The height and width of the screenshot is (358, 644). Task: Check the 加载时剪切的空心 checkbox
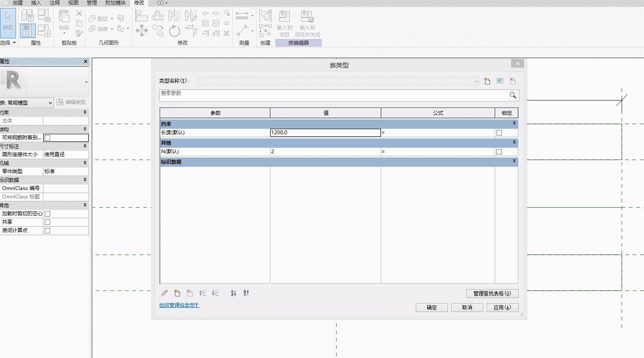point(48,214)
